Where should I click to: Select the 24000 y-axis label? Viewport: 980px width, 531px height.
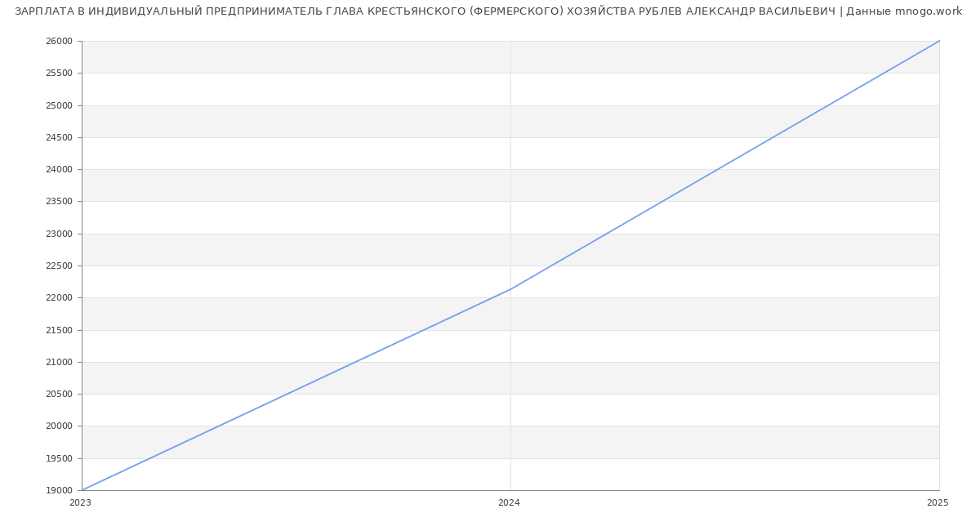click(60, 170)
